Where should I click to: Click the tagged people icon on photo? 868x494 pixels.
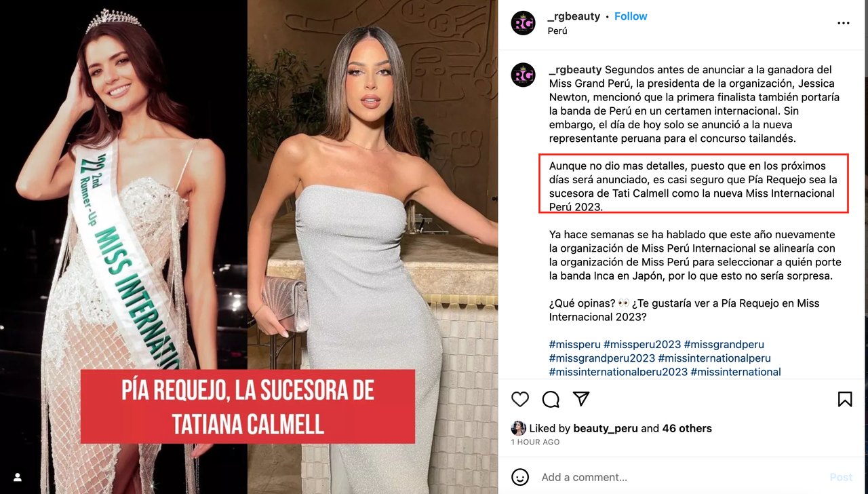(x=18, y=477)
